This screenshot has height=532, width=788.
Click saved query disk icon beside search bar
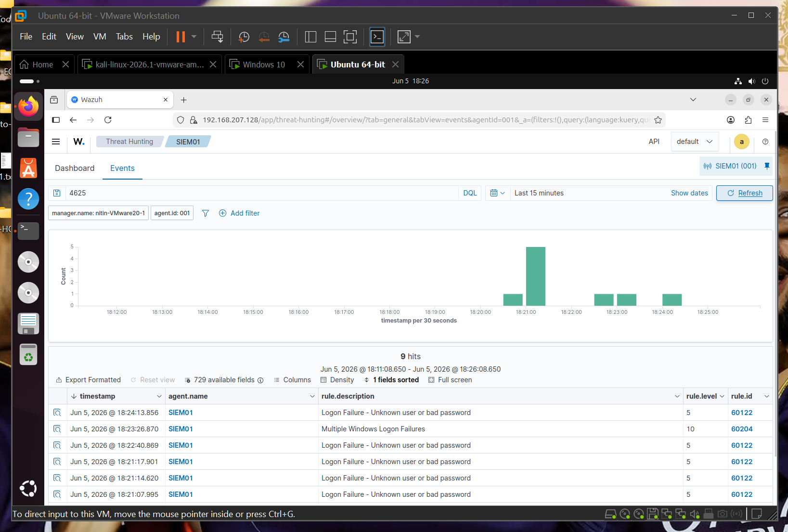click(57, 193)
